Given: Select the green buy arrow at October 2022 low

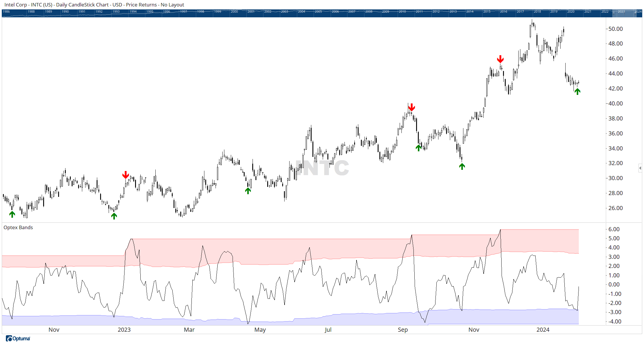Looking at the screenshot, I should point(12,214).
